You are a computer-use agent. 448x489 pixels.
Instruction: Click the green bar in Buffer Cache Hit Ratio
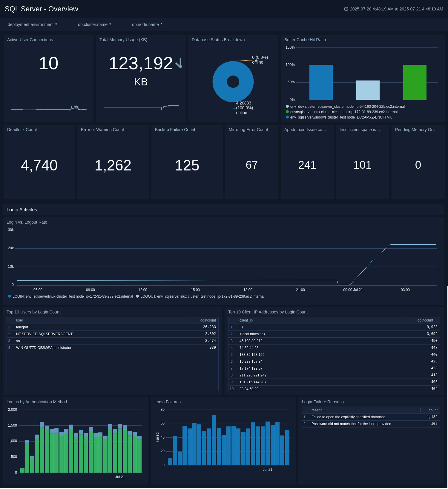(415, 82)
